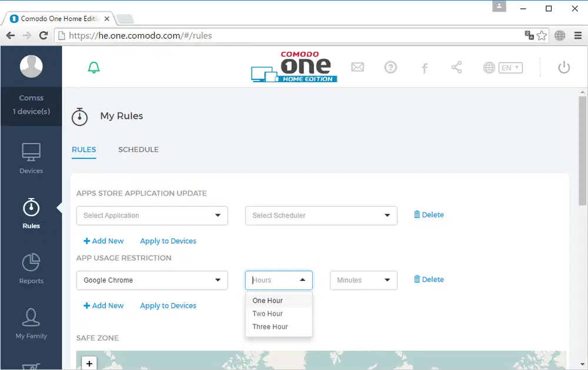Click the address bar URL field
The width and height of the screenshot is (588, 370).
point(292,36)
